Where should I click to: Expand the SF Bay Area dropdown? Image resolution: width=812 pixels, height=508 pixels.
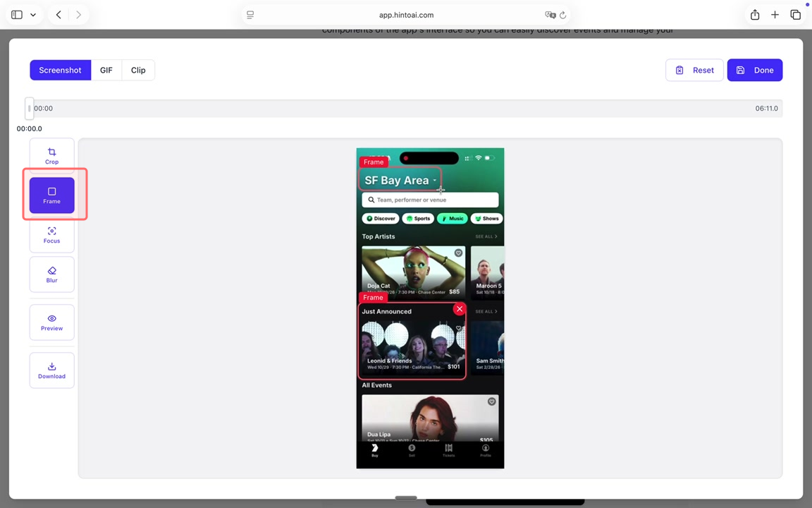pos(435,181)
